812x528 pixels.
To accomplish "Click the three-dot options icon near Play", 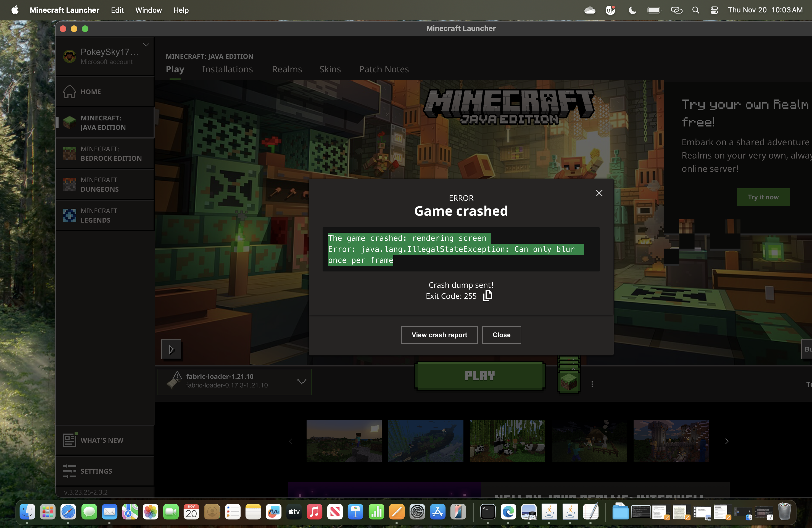I will click(592, 384).
